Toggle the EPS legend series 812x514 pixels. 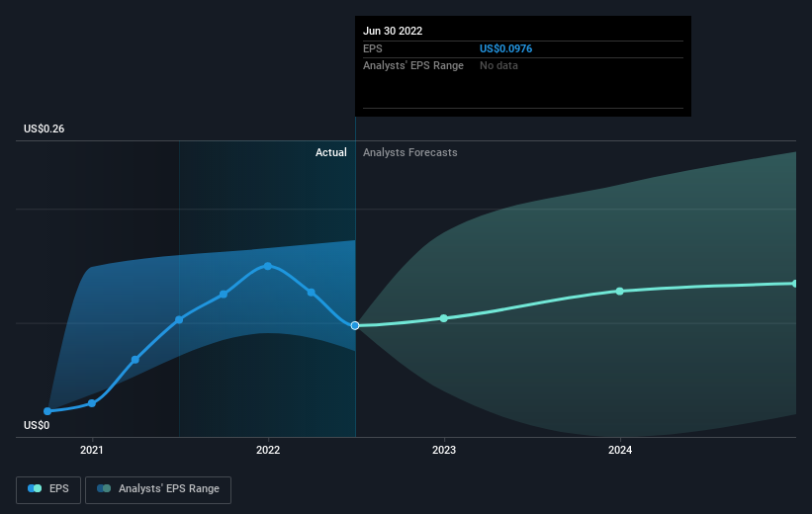(x=48, y=489)
